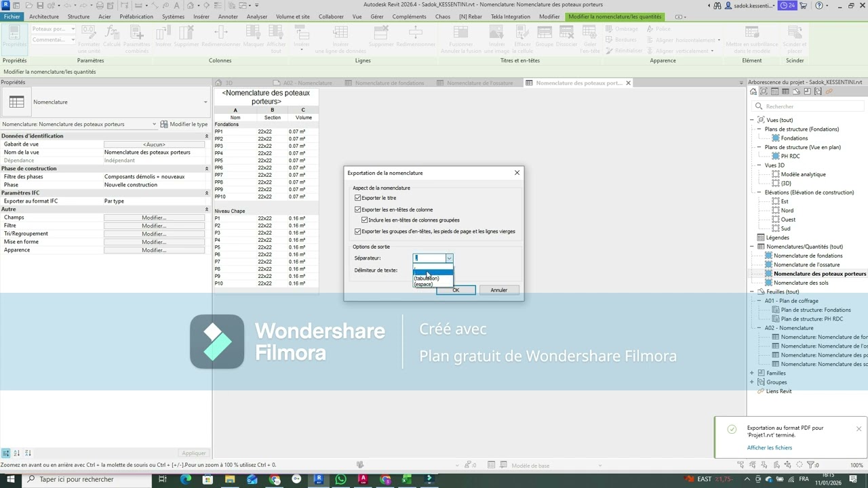The image size is (868, 488).
Task: Click the Modifier button next to Tri/Regroupement
Action: click(154, 234)
